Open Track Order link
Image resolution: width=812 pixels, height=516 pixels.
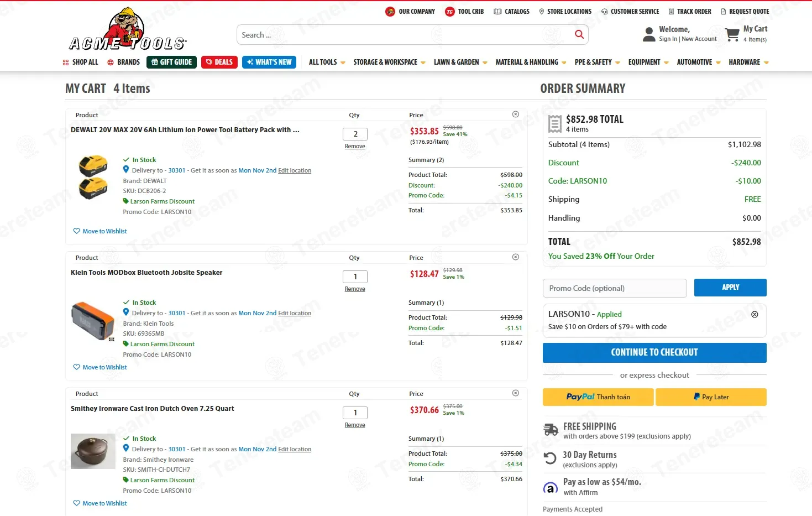click(690, 12)
